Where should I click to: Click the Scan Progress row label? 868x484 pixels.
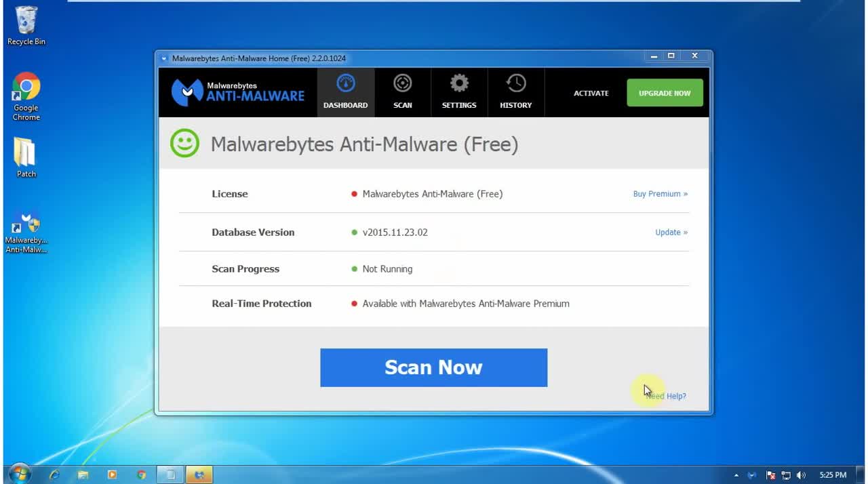[x=245, y=269]
